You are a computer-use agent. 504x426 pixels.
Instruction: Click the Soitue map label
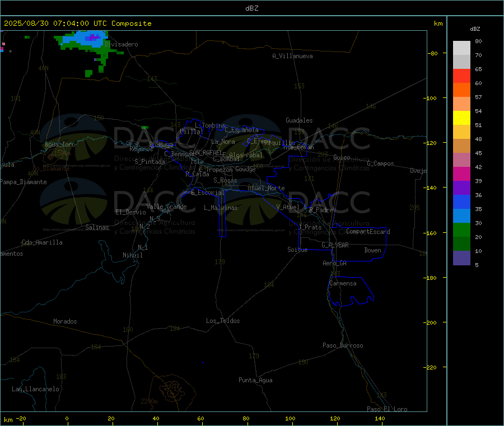297,250
